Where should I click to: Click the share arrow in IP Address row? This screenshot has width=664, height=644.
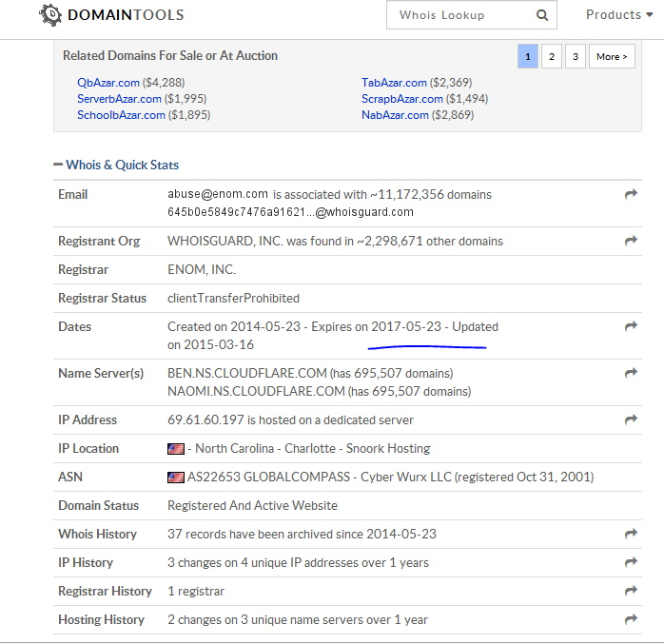point(631,420)
